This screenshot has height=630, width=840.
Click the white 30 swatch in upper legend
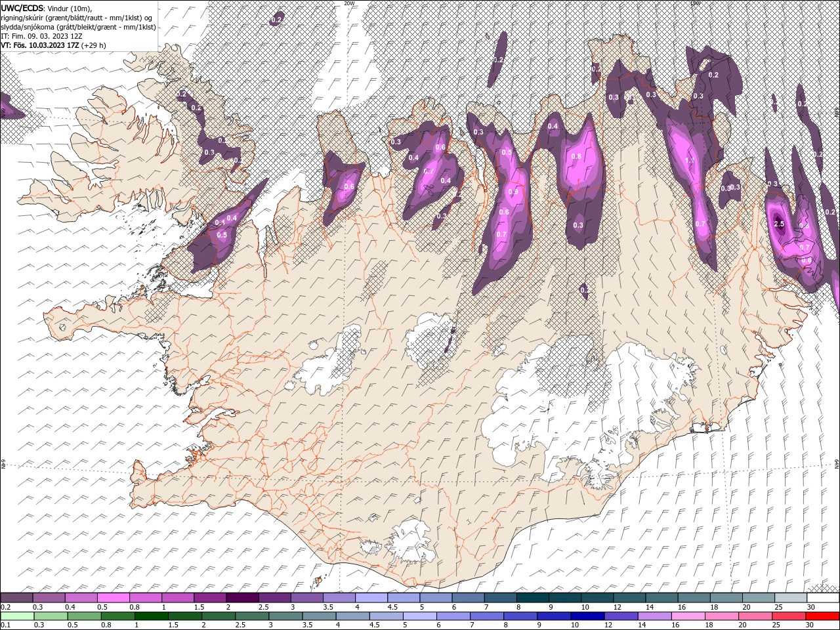[823, 598]
